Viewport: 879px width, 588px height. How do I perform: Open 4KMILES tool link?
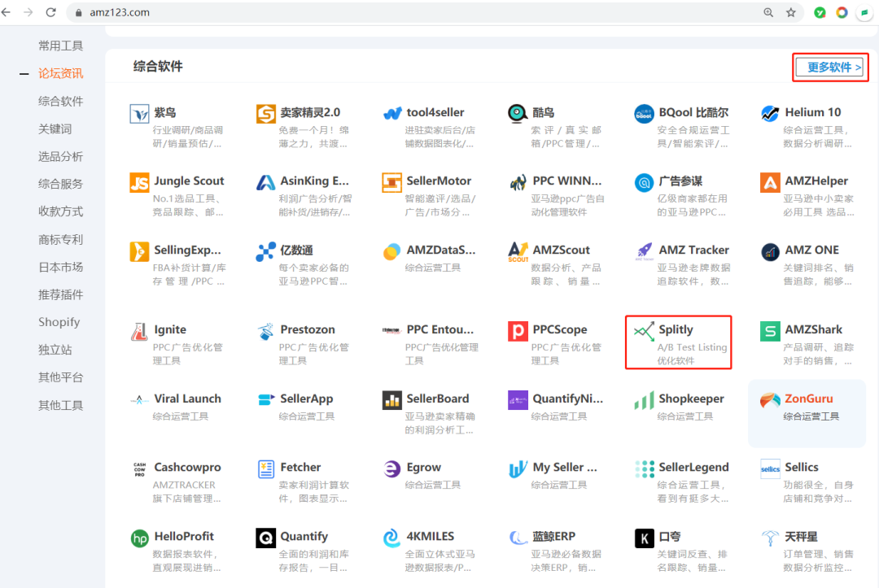point(430,537)
